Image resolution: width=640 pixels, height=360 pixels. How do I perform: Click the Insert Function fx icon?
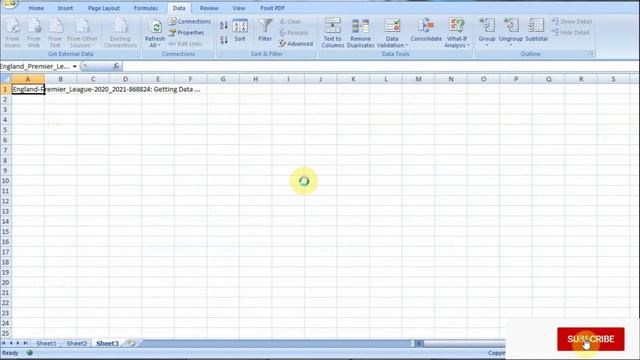coord(116,66)
